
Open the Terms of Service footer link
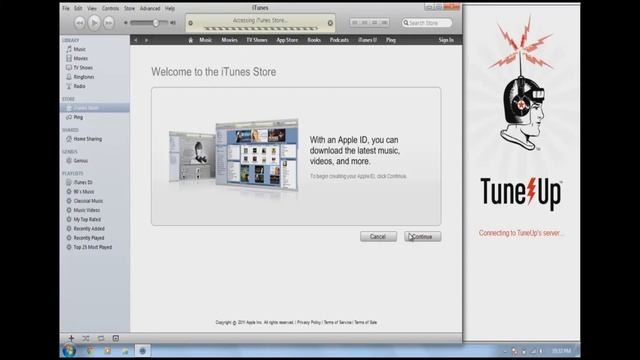pyautogui.click(x=338, y=322)
